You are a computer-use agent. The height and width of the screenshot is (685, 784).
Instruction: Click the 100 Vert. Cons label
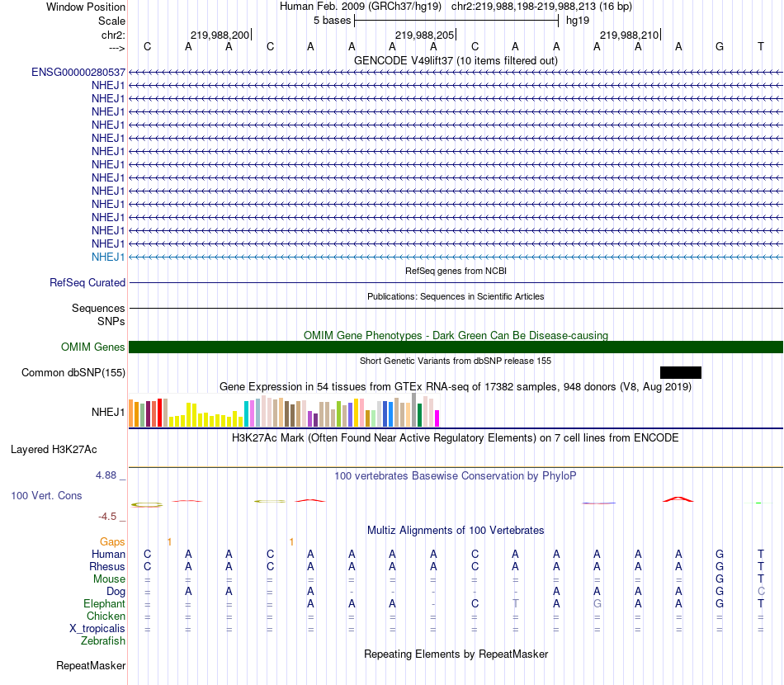click(46, 495)
